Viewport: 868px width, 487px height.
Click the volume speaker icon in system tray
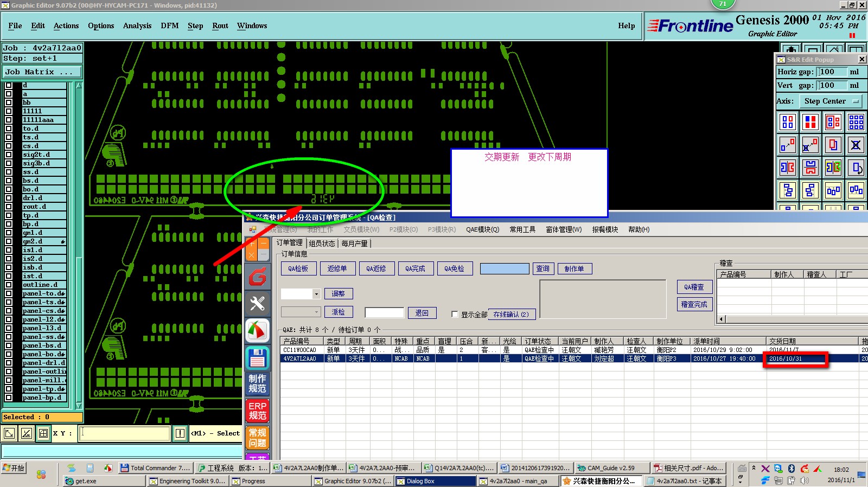[805, 480]
